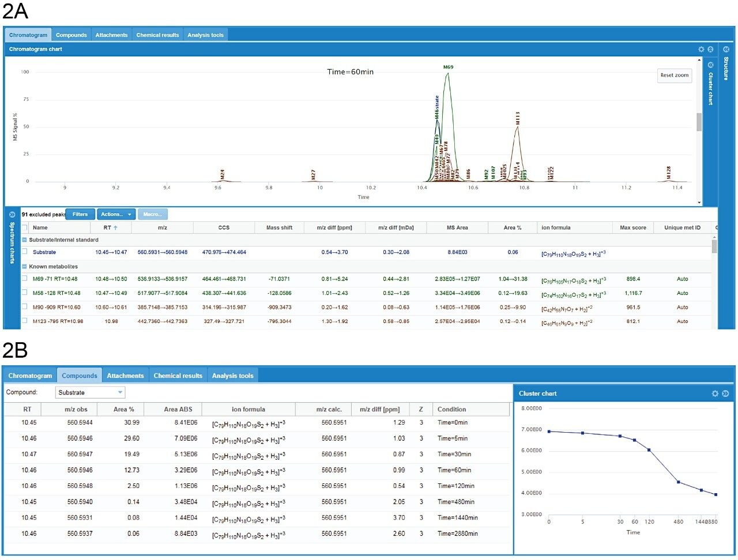Expand the vertical Cluster chart side panel
Viewport: 738px width, 560px height.
tap(710, 65)
